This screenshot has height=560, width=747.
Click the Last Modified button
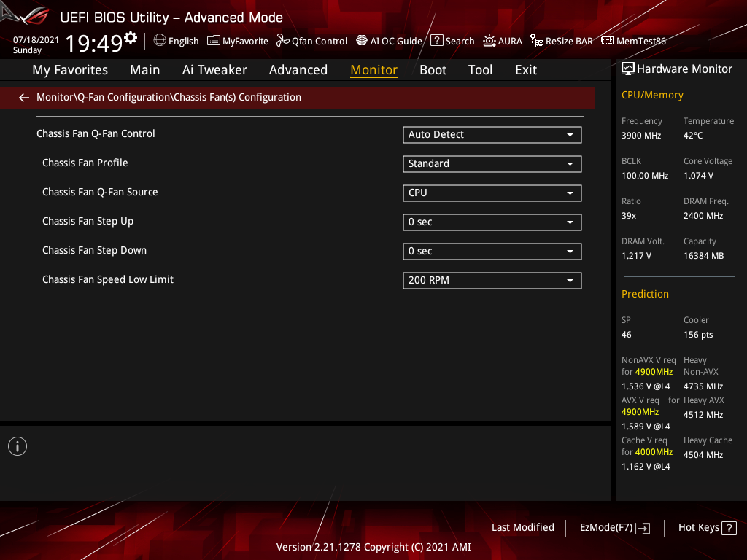(x=522, y=527)
